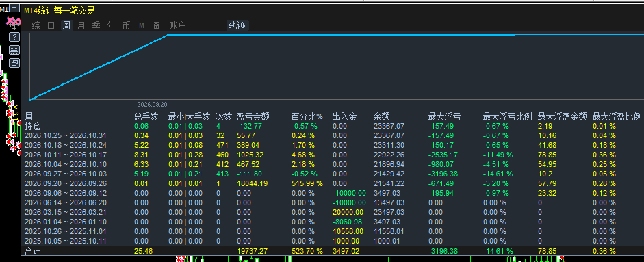Click the 20000.00 deposit cell
This screenshot has width=644, height=262.
pyautogui.click(x=348, y=212)
